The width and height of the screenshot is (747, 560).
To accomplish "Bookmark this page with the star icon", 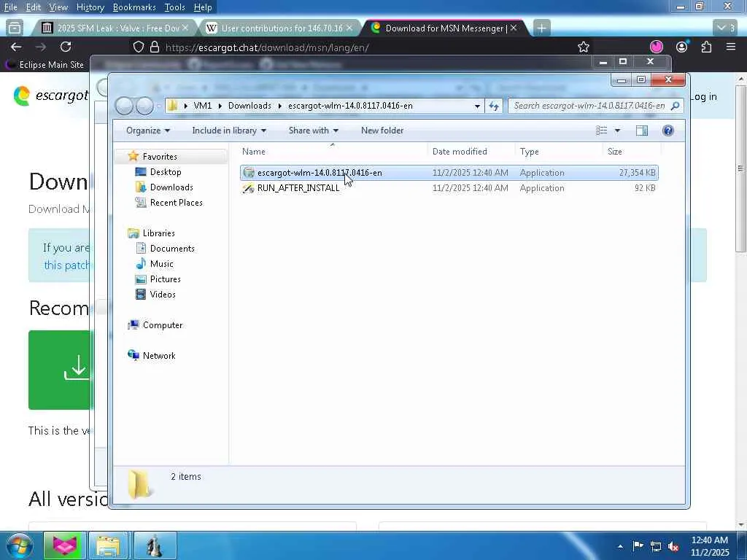I will click(583, 47).
